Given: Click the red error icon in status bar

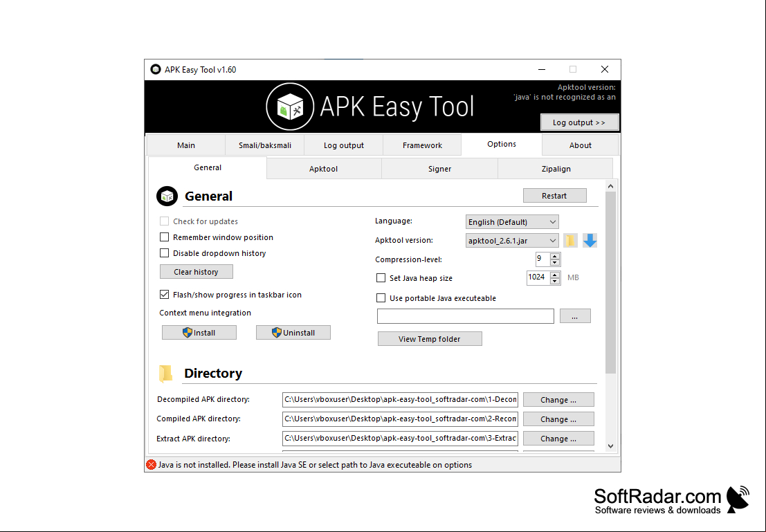Looking at the screenshot, I should [x=152, y=465].
